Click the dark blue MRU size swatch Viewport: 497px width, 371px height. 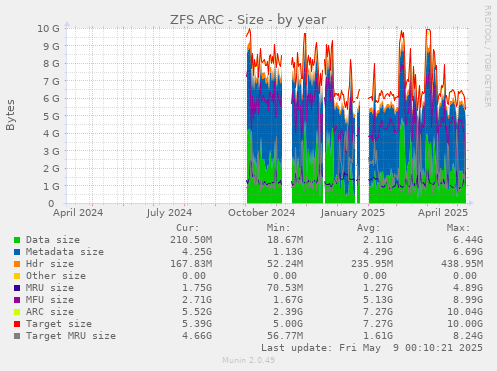pyautogui.click(x=17, y=288)
